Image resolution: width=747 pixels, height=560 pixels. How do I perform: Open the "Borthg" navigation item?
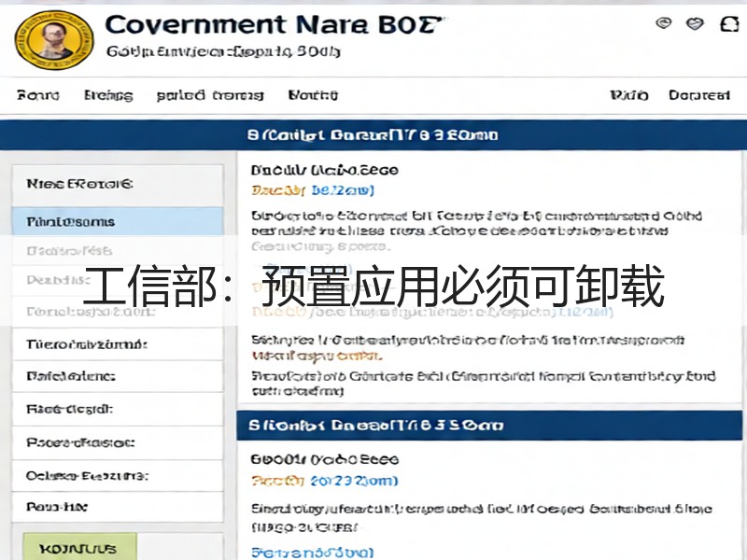tap(313, 95)
